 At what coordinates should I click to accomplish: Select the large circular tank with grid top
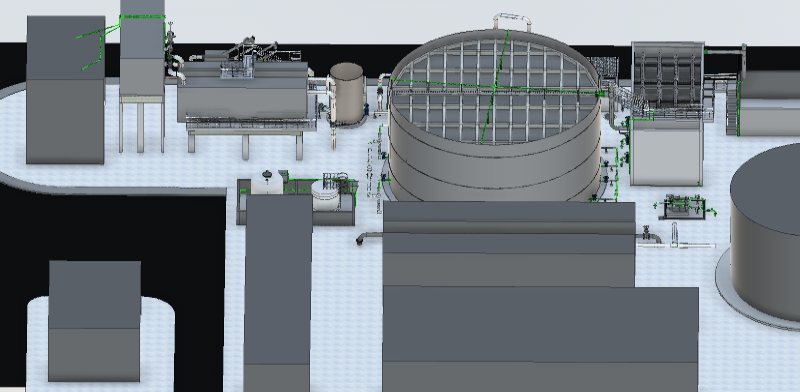(x=494, y=116)
